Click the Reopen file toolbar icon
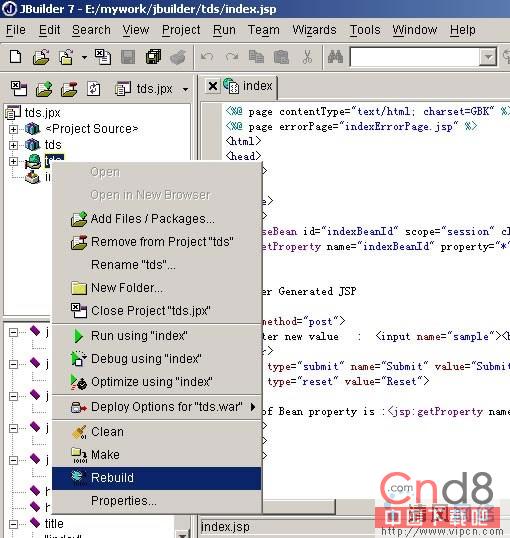510x538 pixels. point(66,57)
